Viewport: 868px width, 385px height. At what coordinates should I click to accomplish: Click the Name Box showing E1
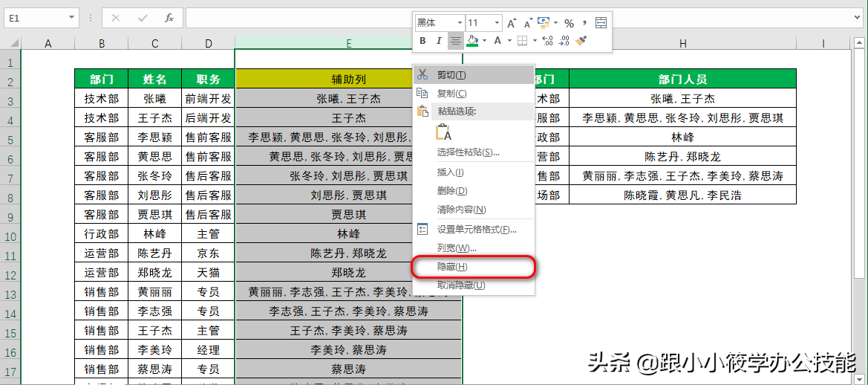pos(36,18)
